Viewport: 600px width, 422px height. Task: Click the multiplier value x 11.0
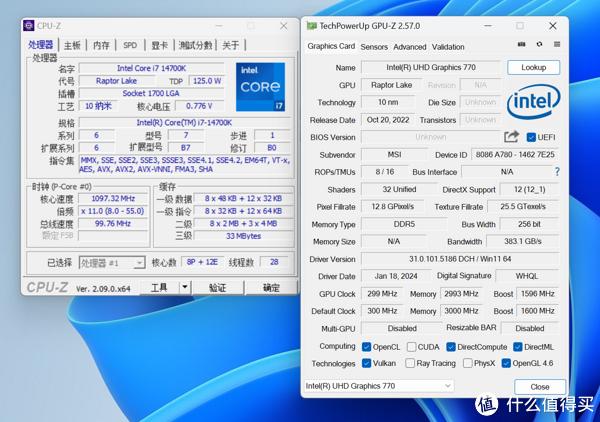[113, 211]
